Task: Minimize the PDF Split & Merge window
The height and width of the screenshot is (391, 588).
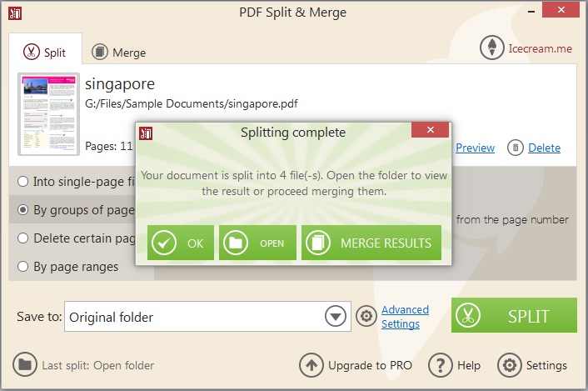Action: [x=531, y=12]
